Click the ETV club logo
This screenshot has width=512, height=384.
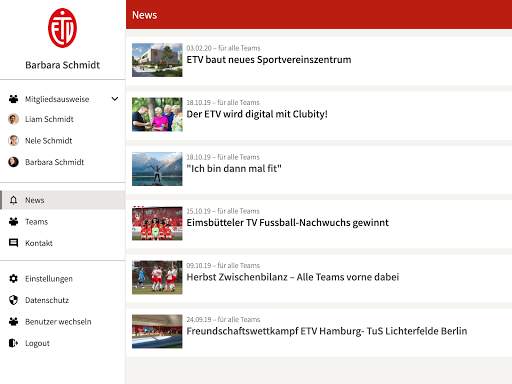pyautogui.click(x=62, y=28)
